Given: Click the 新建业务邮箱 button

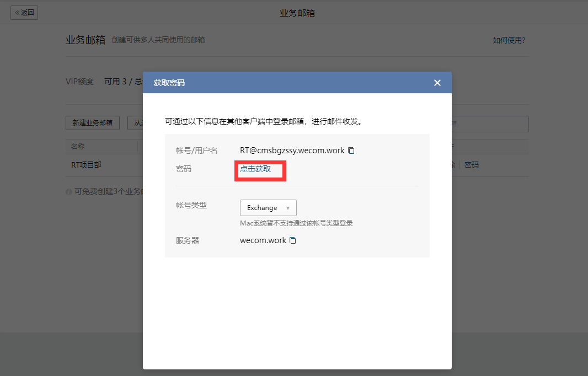Looking at the screenshot, I should [x=93, y=123].
